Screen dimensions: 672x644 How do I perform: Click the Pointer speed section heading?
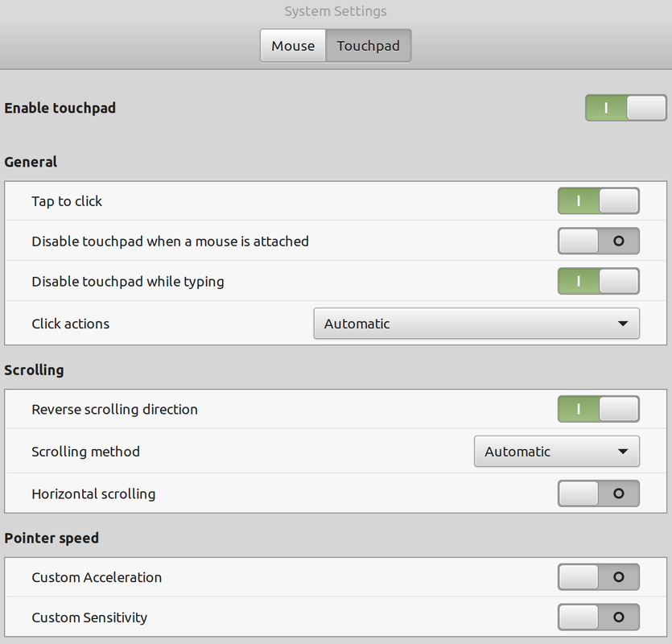click(x=52, y=538)
